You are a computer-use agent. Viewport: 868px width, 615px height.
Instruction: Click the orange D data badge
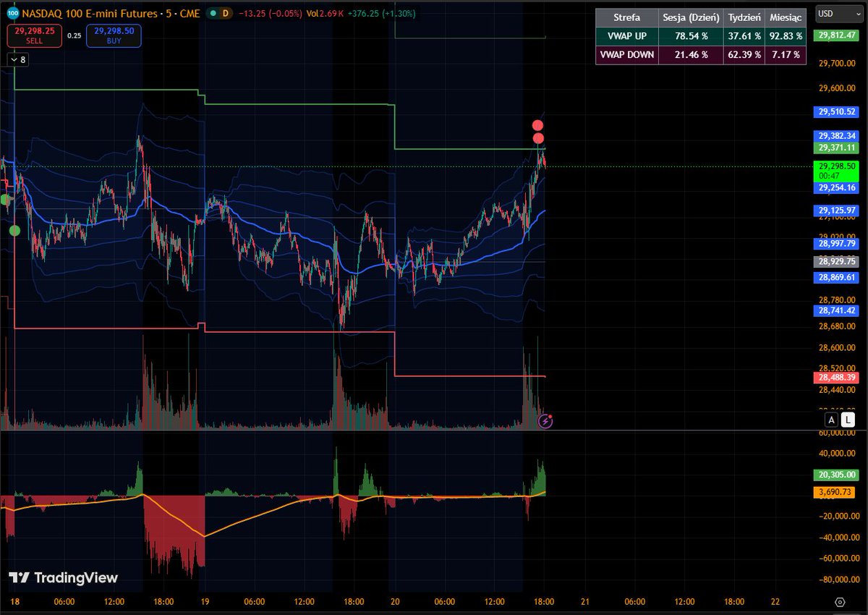pyautogui.click(x=225, y=13)
